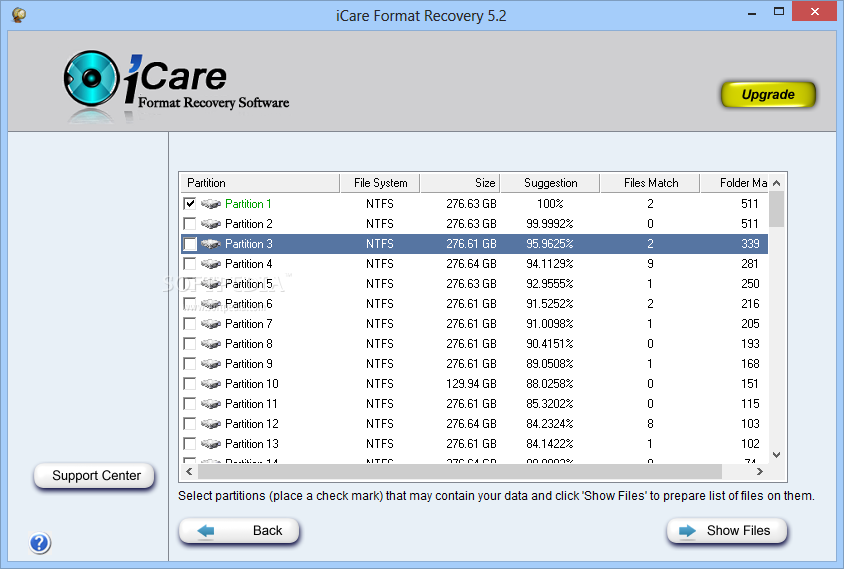This screenshot has height=569, width=844.
Task: Select the Partition 13 checkbox
Action: (189, 444)
